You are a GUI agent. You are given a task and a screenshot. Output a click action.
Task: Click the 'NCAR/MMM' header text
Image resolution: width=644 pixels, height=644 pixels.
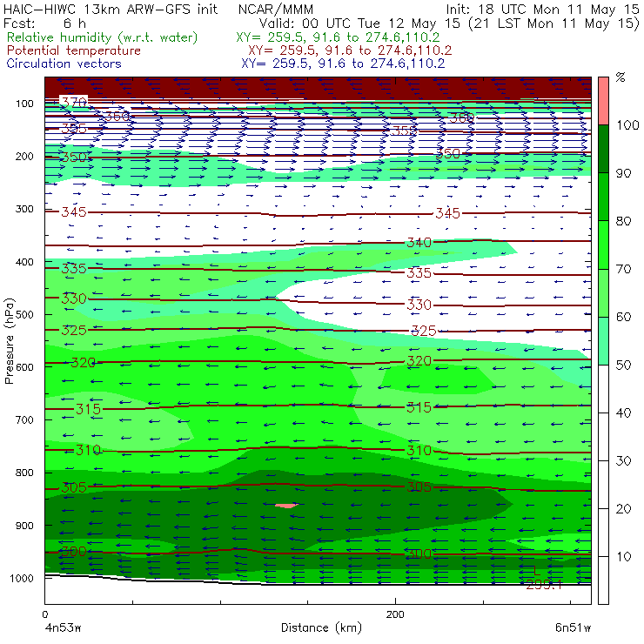[x=276, y=10]
